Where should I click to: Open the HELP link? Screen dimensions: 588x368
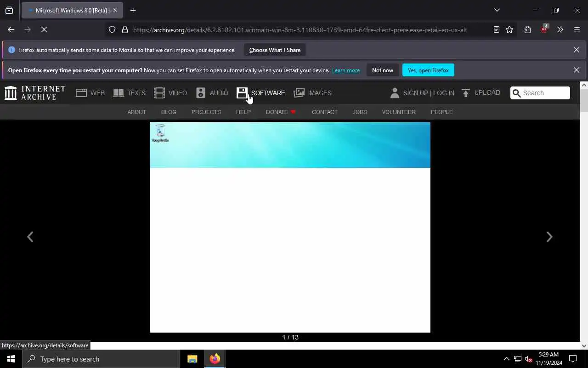point(243,112)
